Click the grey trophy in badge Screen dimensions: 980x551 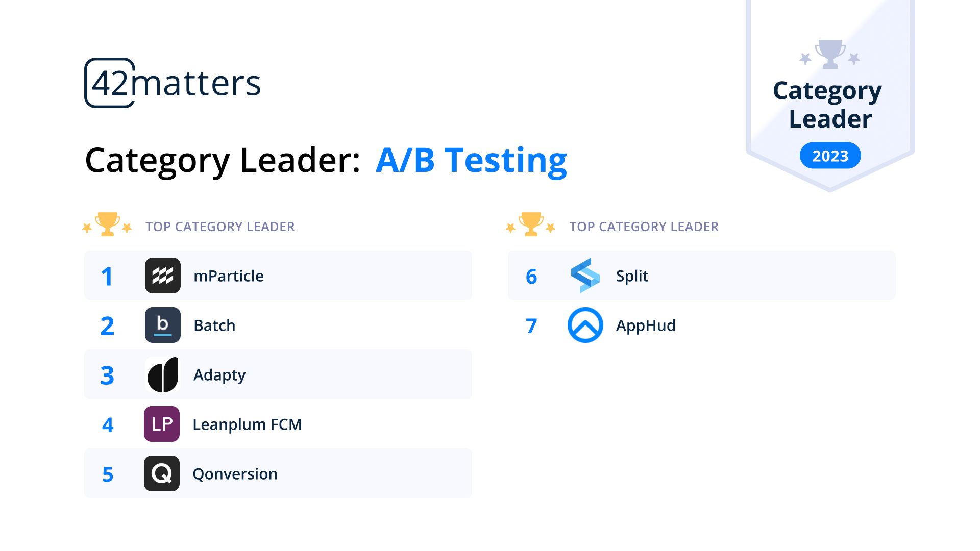click(830, 54)
